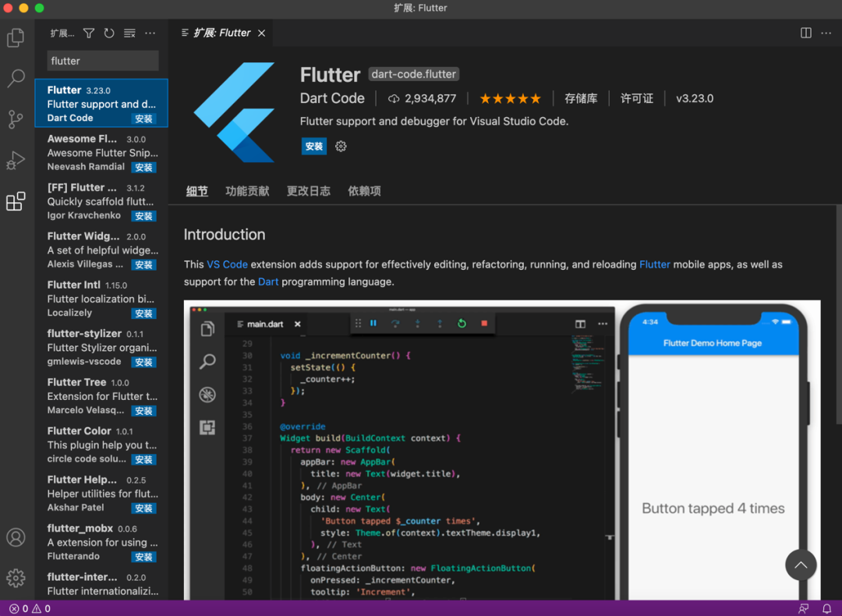842x616 pixels.
Task: Open the editor actions ellipsis menu
Action: coord(826,33)
